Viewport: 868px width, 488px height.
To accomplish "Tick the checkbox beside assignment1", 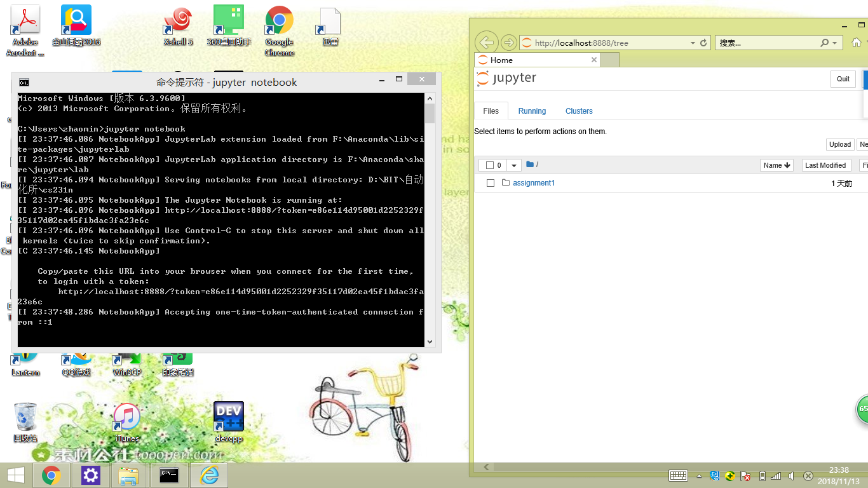I will click(x=491, y=183).
